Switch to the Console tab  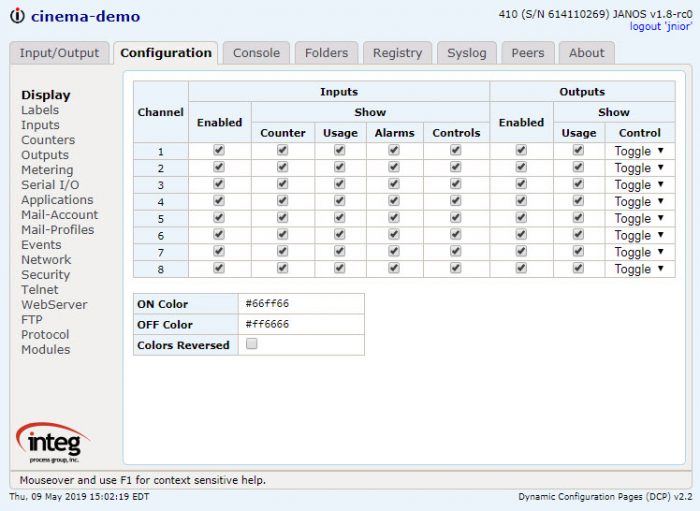click(256, 53)
